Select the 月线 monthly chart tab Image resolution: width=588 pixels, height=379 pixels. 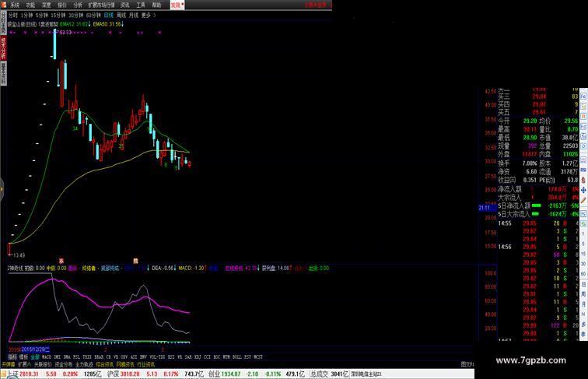pyautogui.click(x=134, y=16)
